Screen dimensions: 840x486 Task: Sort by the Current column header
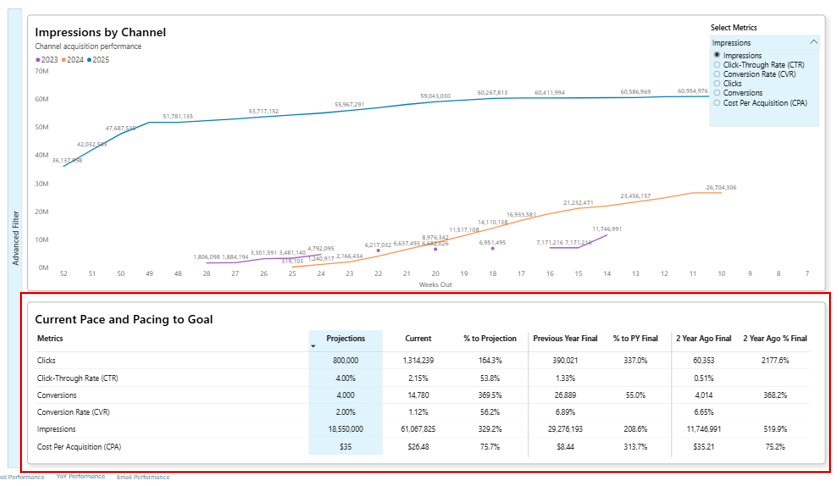coord(416,338)
